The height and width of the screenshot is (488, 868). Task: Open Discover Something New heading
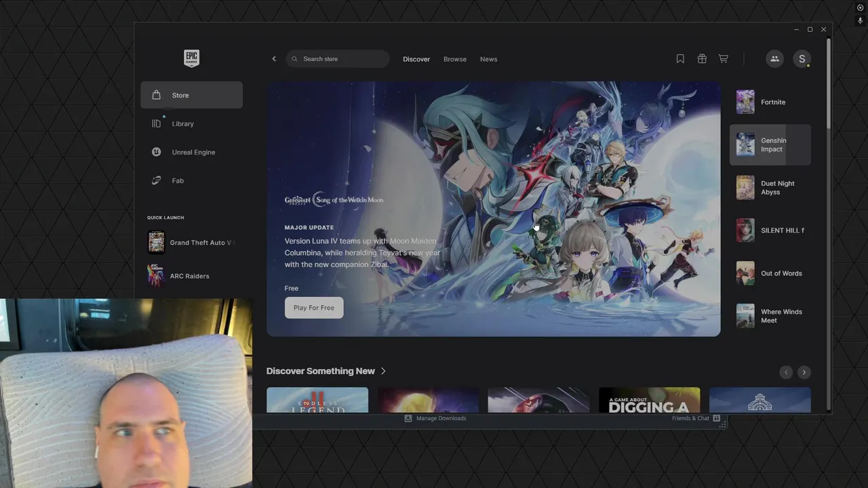coord(321,371)
